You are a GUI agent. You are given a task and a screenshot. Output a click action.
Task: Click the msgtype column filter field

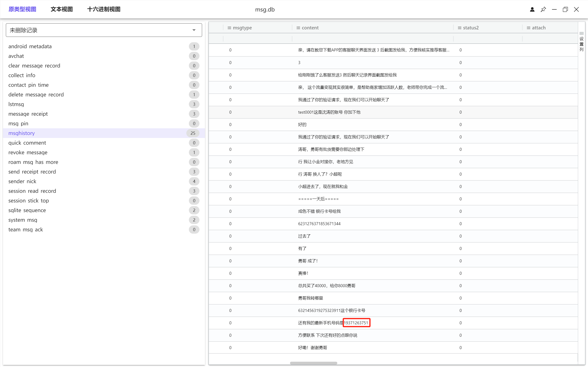pyautogui.click(x=258, y=38)
